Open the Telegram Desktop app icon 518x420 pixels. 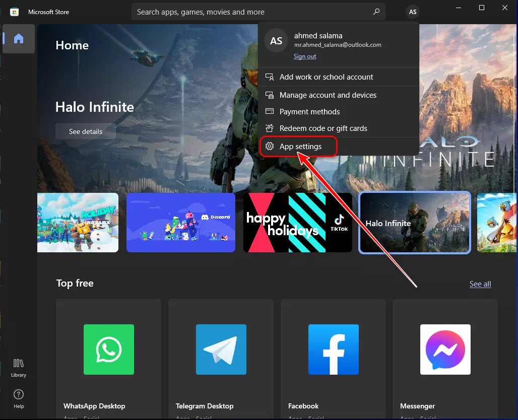coord(221,349)
